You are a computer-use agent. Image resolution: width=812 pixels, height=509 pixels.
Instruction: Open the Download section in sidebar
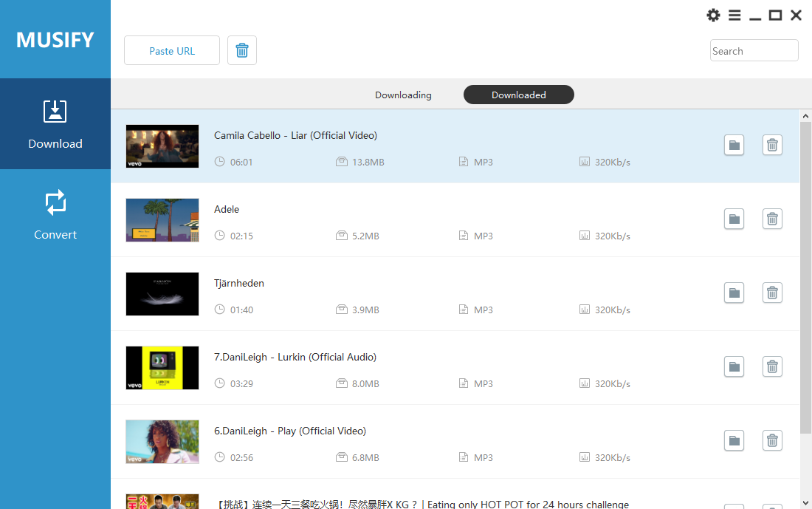[x=55, y=124]
